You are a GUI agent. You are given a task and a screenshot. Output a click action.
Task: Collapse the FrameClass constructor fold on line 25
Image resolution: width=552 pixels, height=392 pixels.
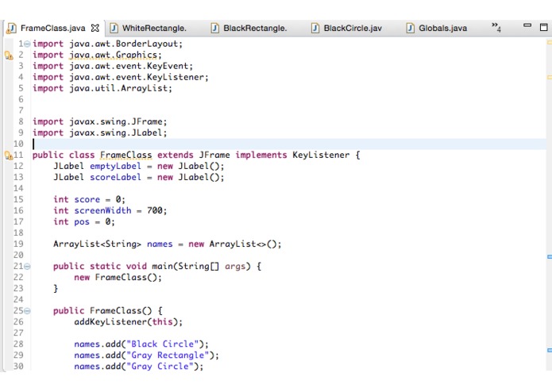(27, 311)
